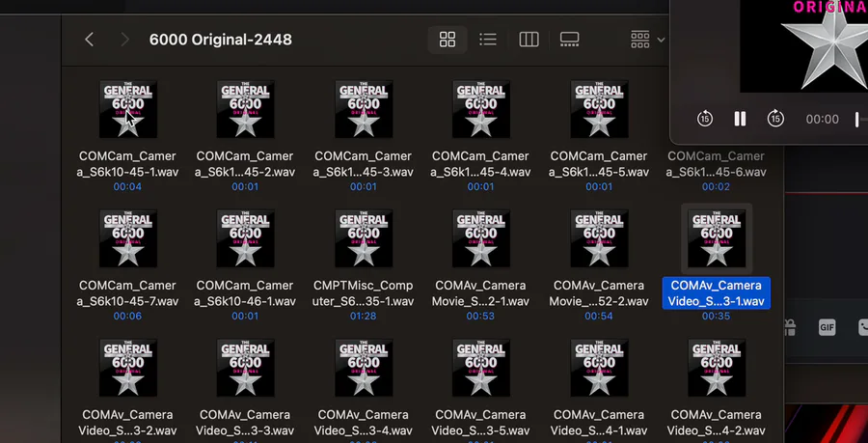Select the COMAv_CameraVideo 3-4.wav file icon
The width and height of the screenshot is (868, 443).
click(364, 368)
